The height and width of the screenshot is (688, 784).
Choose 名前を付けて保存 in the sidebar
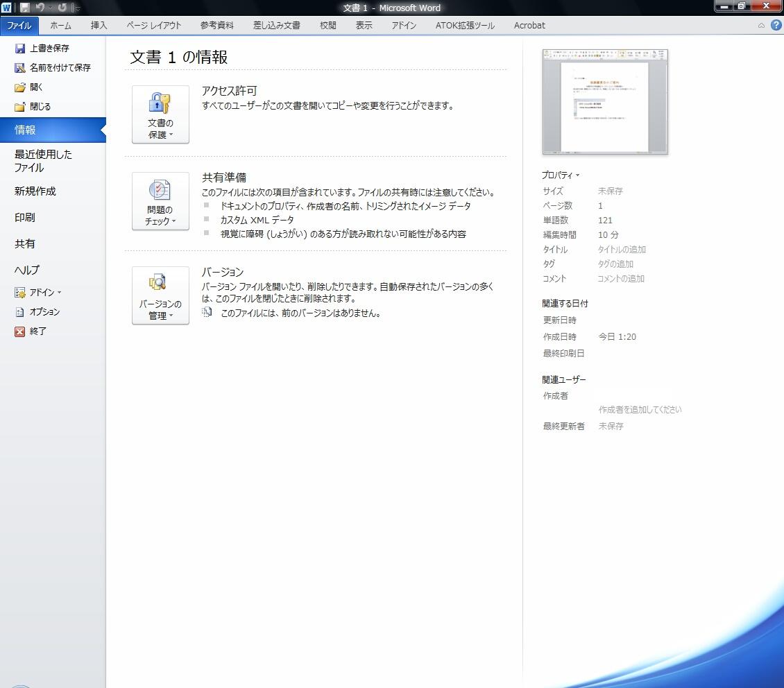point(53,67)
